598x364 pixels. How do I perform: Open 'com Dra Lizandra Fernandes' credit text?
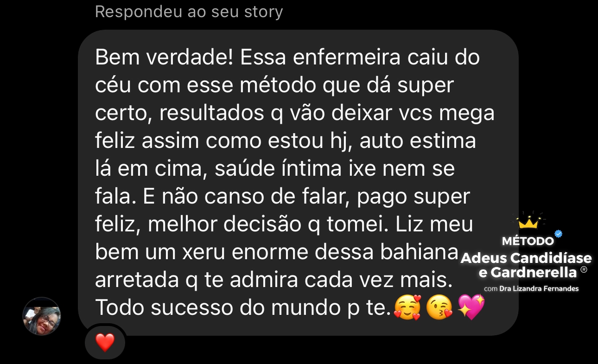click(531, 289)
